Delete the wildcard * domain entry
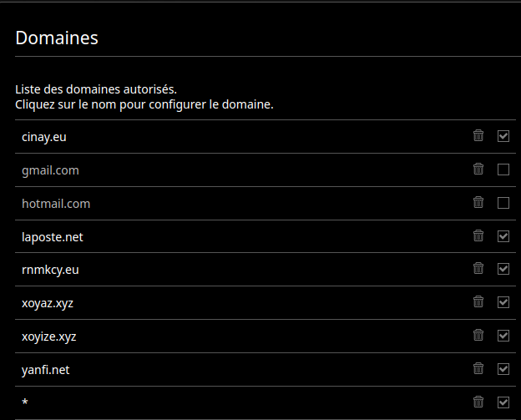521x420 pixels. 478,402
